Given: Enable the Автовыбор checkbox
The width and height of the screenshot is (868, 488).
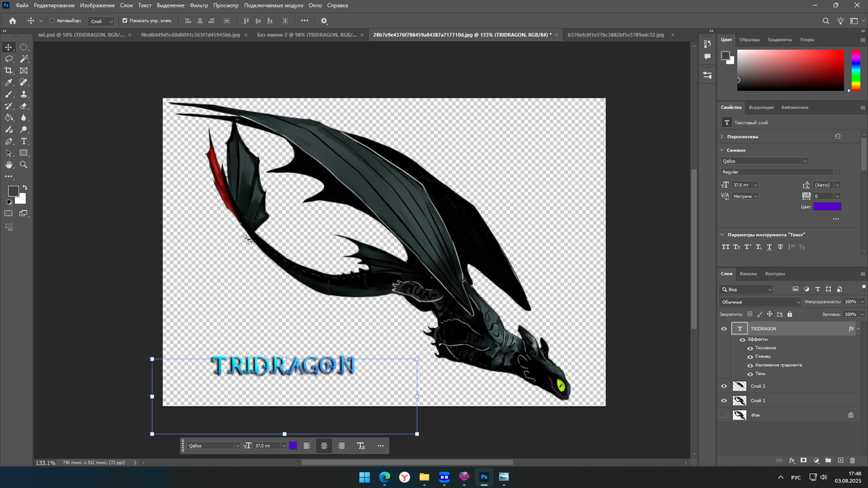Looking at the screenshot, I should pos(52,20).
